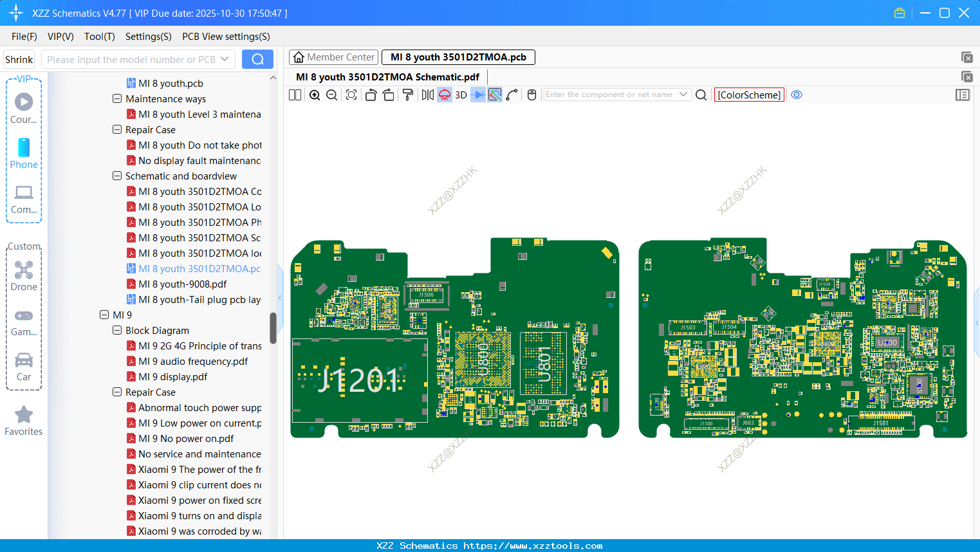
Task: Click the Shrink button
Action: click(19, 59)
